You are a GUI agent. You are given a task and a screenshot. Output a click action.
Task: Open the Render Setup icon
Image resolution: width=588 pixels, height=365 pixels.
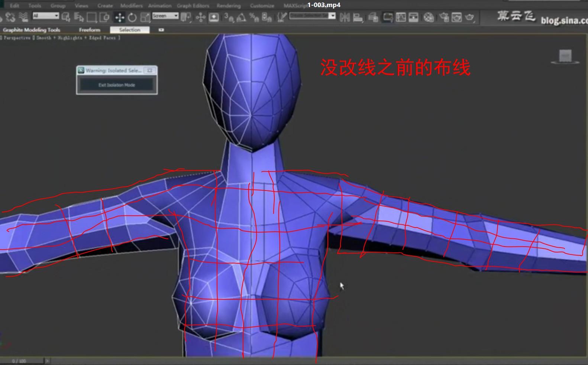click(444, 17)
